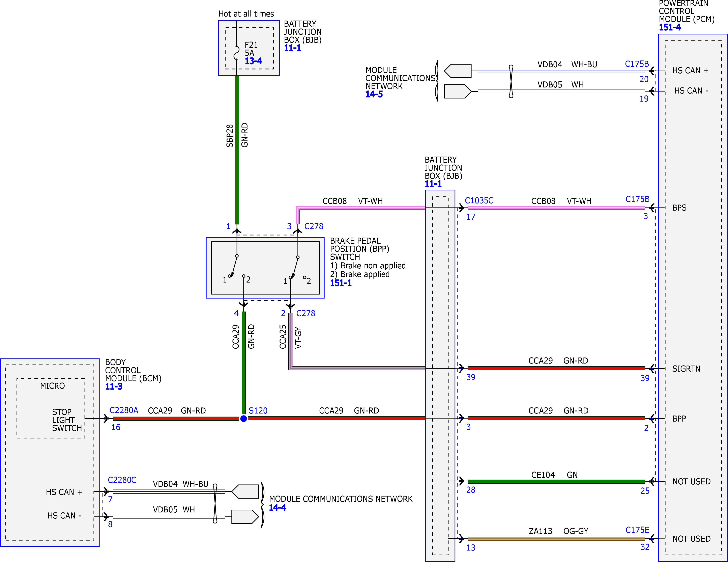The width and height of the screenshot is (728, 562).
Task: Open the 14-5 Module Communications Network link
Action: pyautogui.click(x=374, y=94)
